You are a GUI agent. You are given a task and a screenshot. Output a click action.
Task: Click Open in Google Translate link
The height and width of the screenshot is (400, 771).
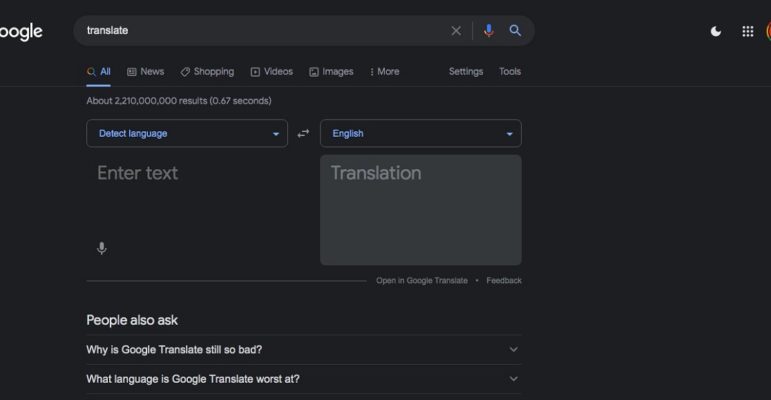(x=422, y=280)
